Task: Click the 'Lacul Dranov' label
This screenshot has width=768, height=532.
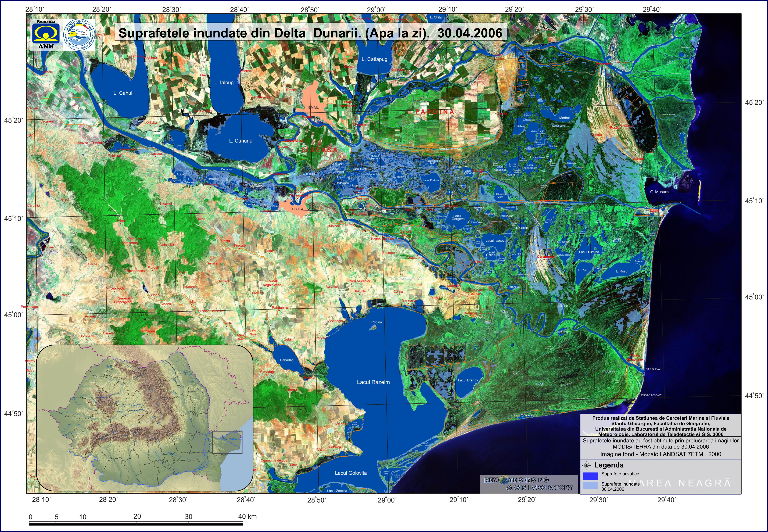Action: click(468, 380)
